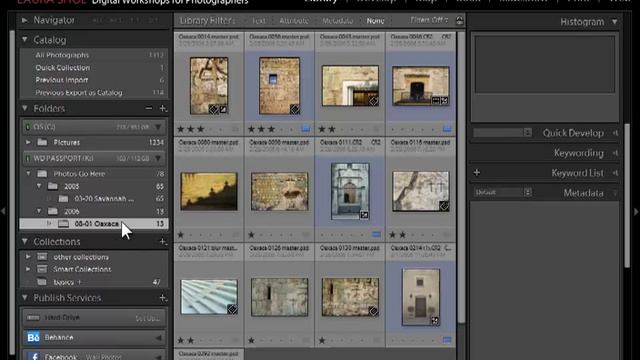Collapse the Catalog panel
640x360 pixels.
24,40
